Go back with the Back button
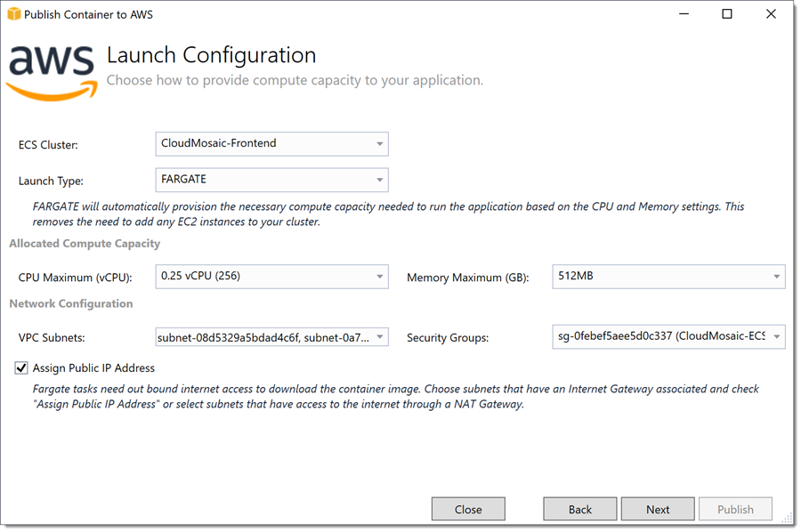This screenshot has width=801, height=532. (x=579, y=509)
